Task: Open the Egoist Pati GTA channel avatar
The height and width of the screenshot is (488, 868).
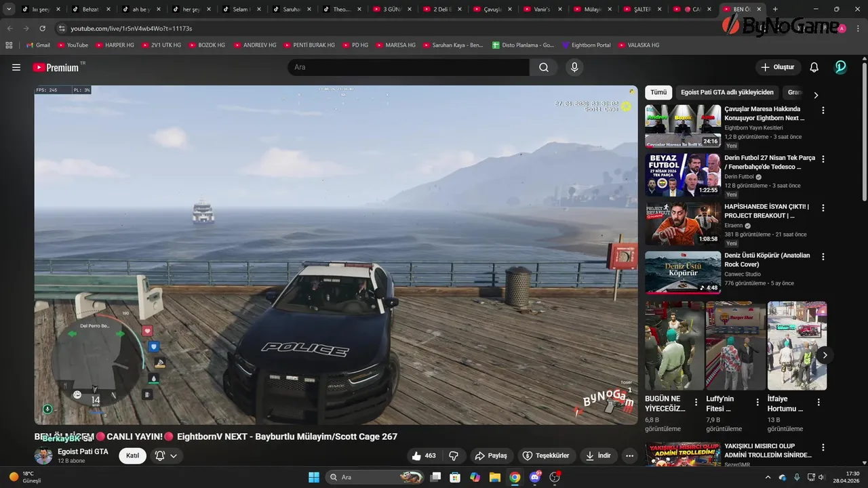Action: coord(43,455)
